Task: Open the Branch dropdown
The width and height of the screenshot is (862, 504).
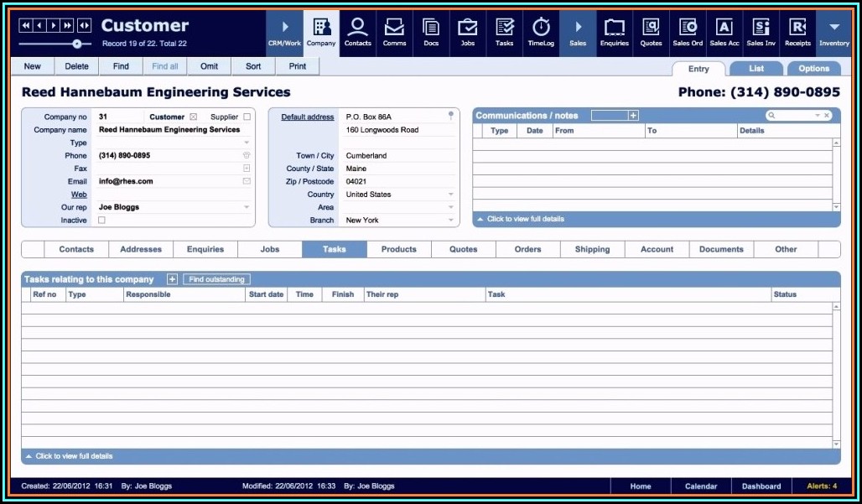Action: click(451, 221)
